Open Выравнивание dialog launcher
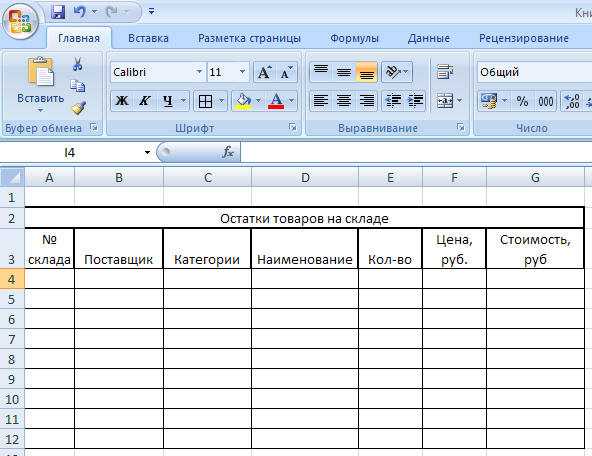This screenshot has width=592, height=456. pos(460,127)
